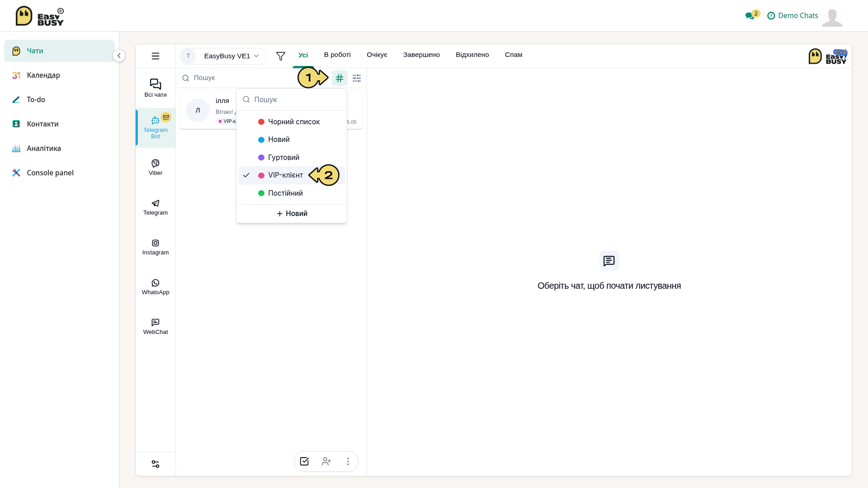The width and height of the screenshot is (868, 488).
Task: Open Календар in the left navigation
Action: [x=59, y=75]
